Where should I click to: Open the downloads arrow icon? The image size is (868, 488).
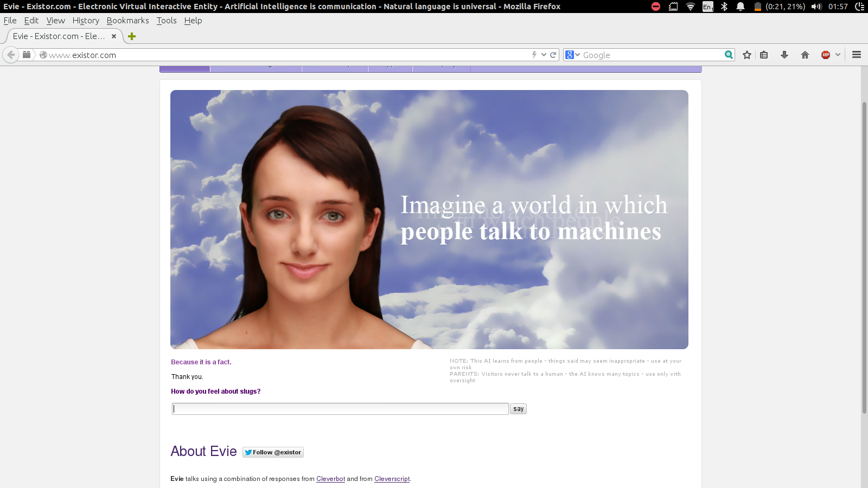pyautogui.click(x=784, y=55)
